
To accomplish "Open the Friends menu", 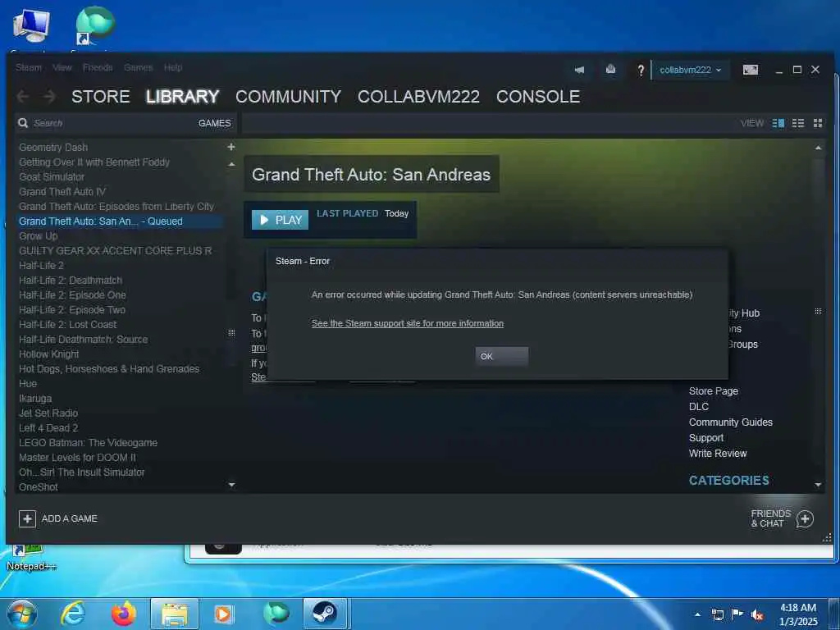I will [x=98, y=67].
